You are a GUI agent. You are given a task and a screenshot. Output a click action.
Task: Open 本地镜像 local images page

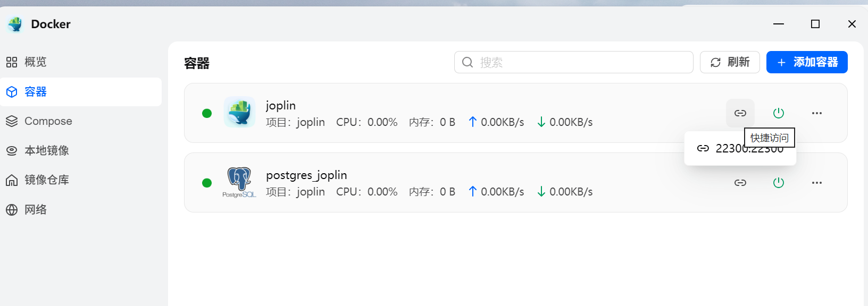click(x=46, y=150)
